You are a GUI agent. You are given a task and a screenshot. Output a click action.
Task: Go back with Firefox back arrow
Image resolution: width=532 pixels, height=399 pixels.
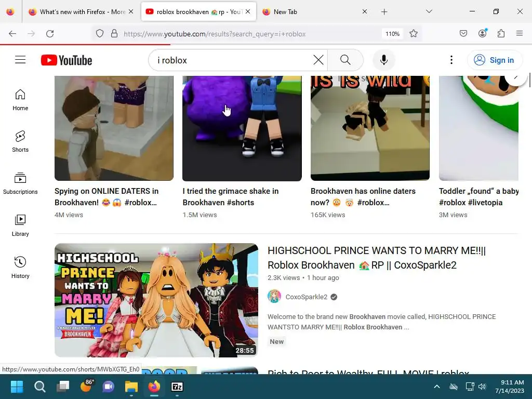(12, 34)
